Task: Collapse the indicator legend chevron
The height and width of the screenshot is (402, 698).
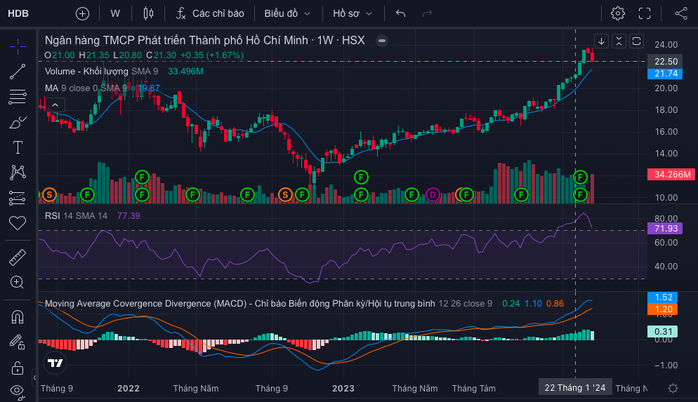Action: tap(55, 105)
